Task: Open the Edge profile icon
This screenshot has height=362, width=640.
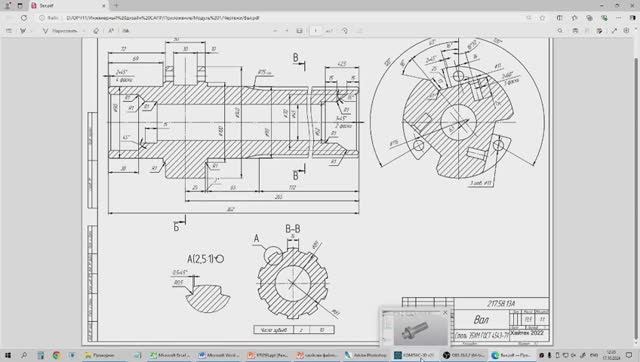Action: [7, 6]
